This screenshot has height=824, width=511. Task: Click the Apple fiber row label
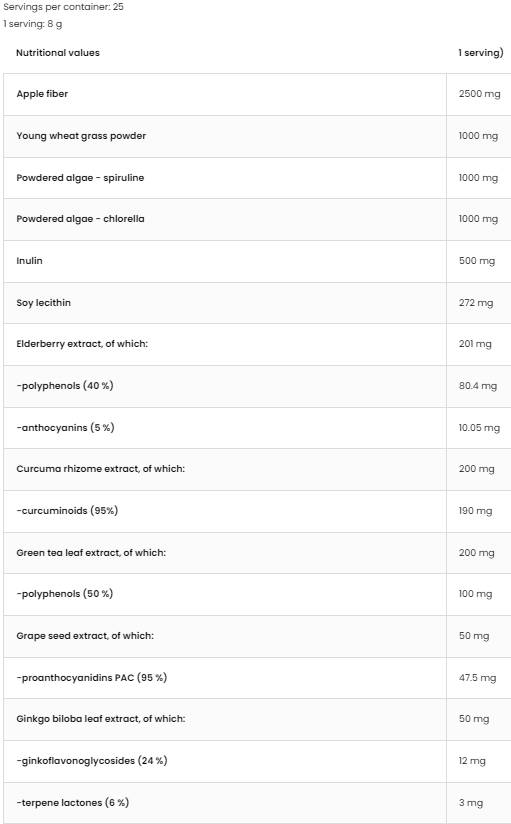(x=42, y=94)
